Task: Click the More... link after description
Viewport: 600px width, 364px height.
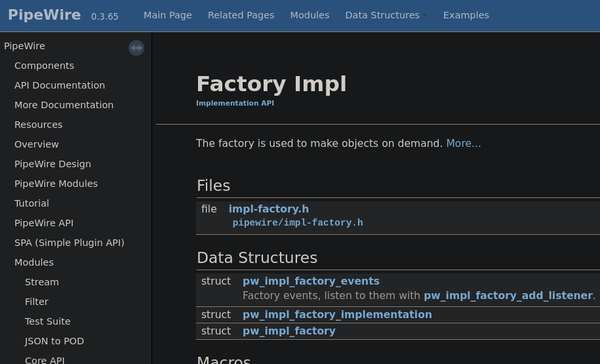Action: [464, 143]
